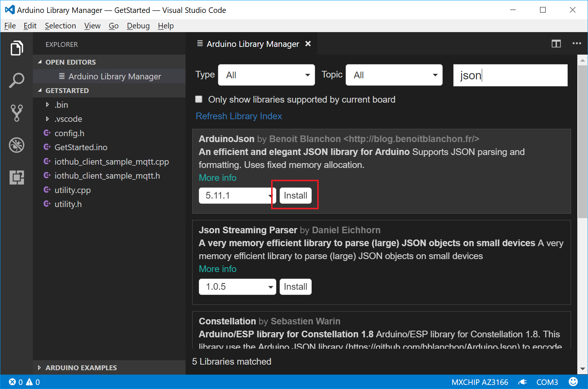This screenshot has width=588, height=389.
Task: Install the ArduinoJson library
Action: (x=295, y=196)
